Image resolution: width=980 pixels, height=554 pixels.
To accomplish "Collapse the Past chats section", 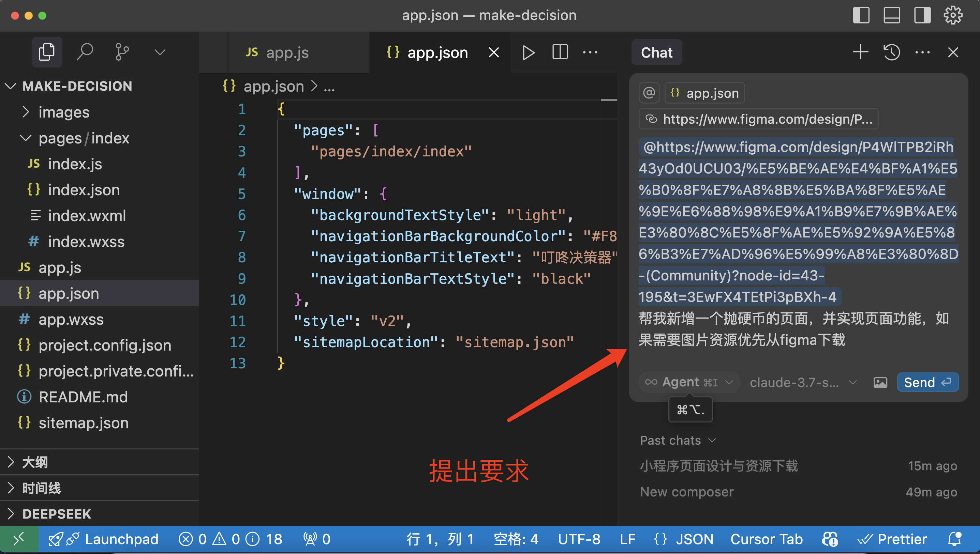I will pos(678,441).
